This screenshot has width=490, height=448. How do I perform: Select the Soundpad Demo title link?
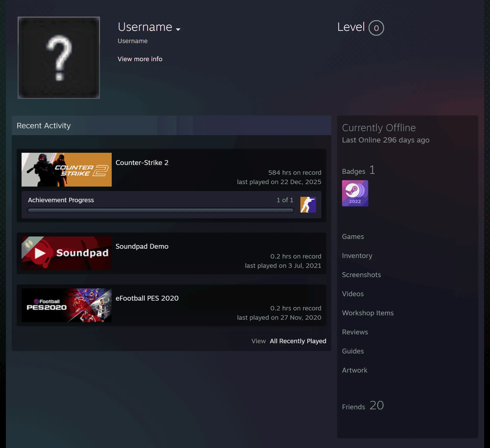pos(142,246)
